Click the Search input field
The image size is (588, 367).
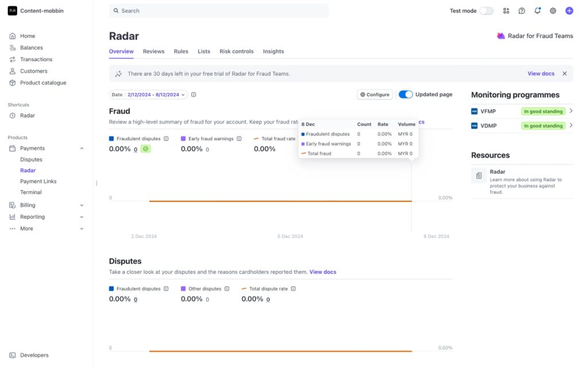(x=218, y=10)
